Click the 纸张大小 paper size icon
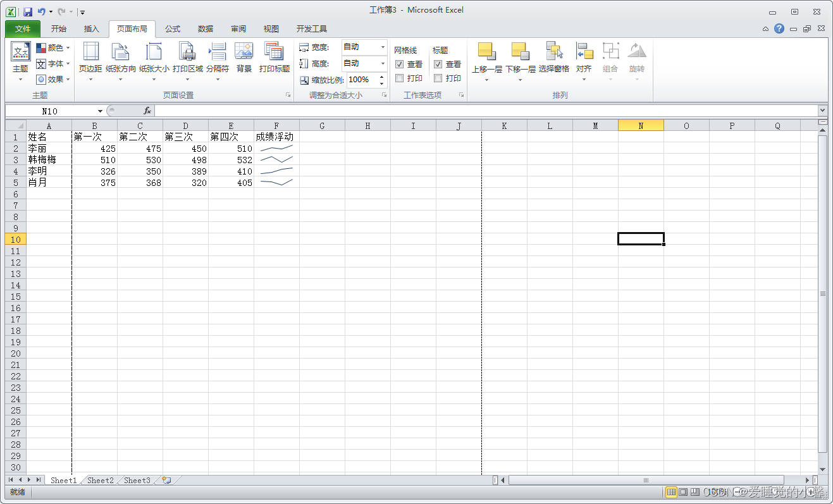The width and height of the screenshot is (833, 504). (154, 52)
